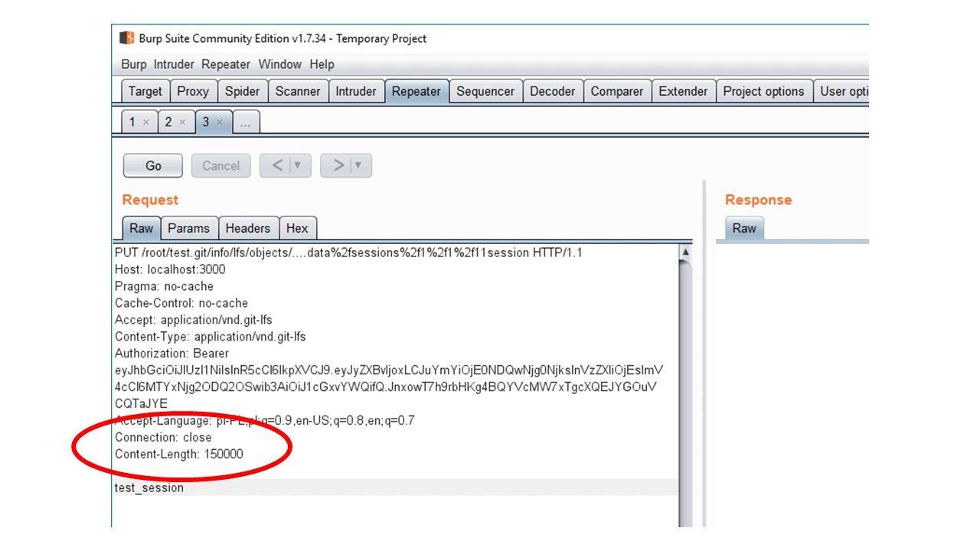This screenshot has height=551, width=980.
Task: Switch to the Proxy tab
Action: coord(193,91)
